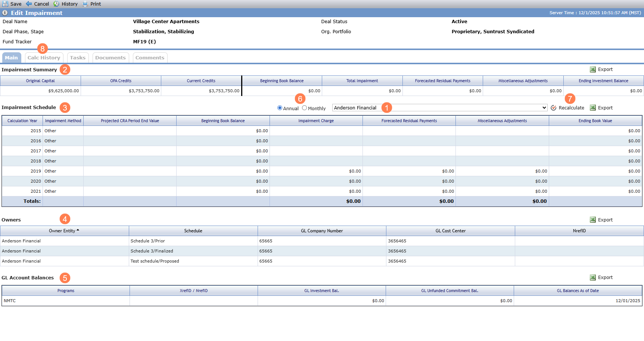
Task: Click the Save disk icon
Action: [5, 4]
